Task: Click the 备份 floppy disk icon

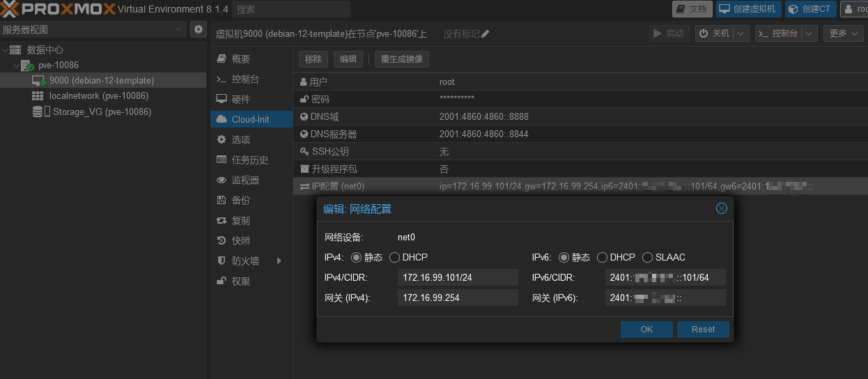Action: click(222, 200)
